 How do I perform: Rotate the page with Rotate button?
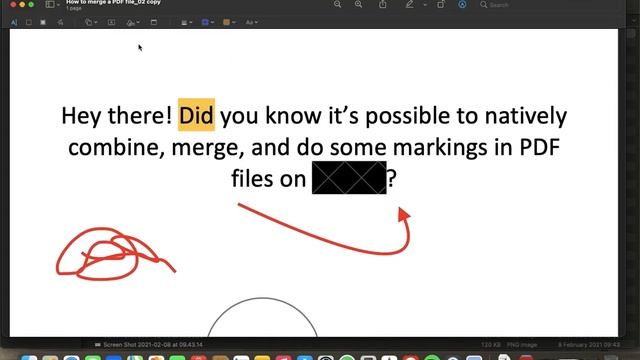440,4
